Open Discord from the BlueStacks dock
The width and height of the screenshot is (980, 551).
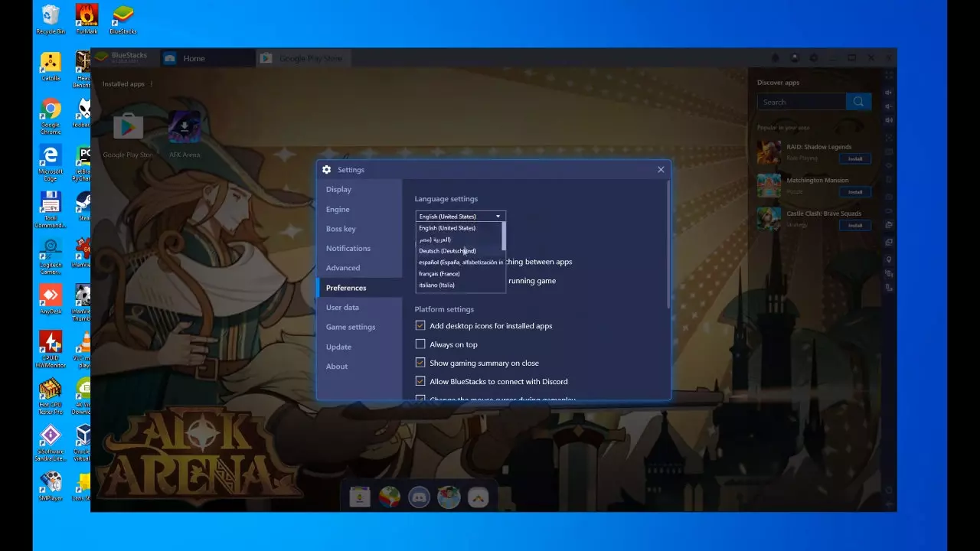tap(419, 497)
